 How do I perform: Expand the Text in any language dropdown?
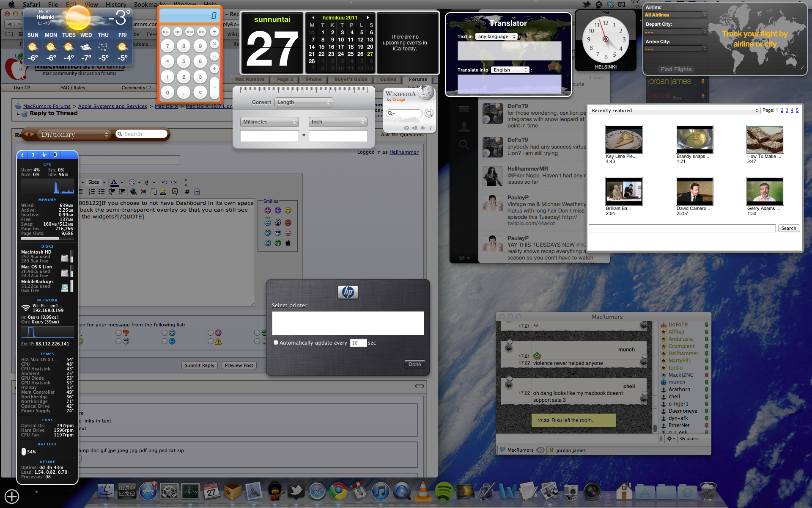(497, 37)
